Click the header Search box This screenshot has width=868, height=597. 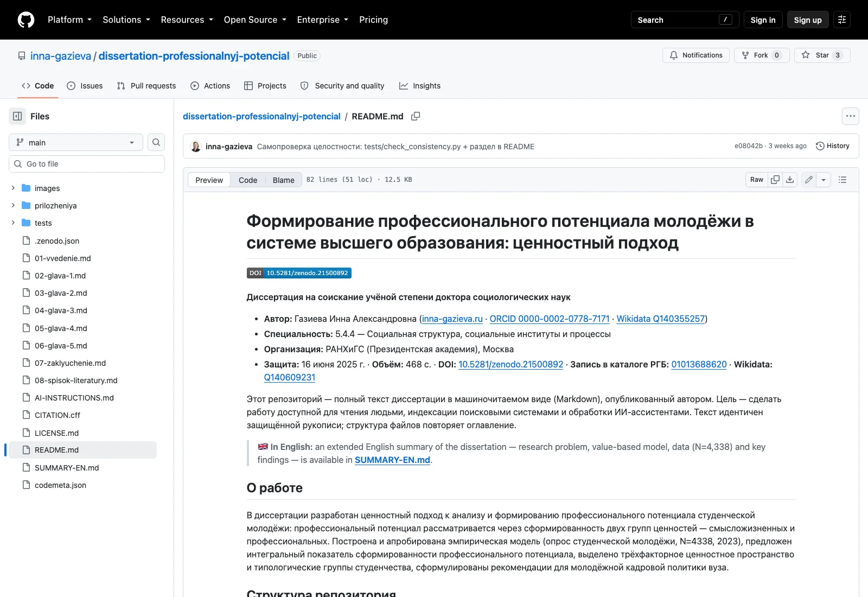[685, 20]
